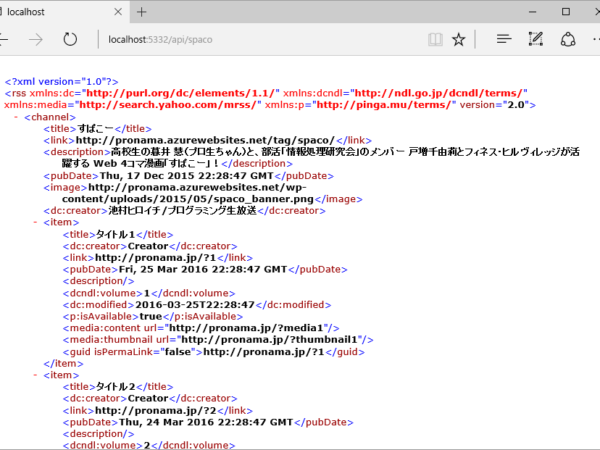
Task: Click second item's dc:creator Creator value
Action: (x=148, y=398)
